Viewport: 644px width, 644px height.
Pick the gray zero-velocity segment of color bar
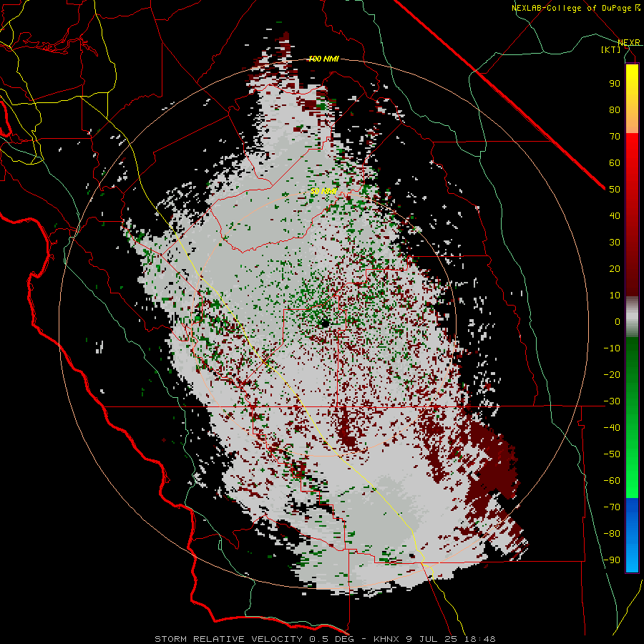point(632,317)
